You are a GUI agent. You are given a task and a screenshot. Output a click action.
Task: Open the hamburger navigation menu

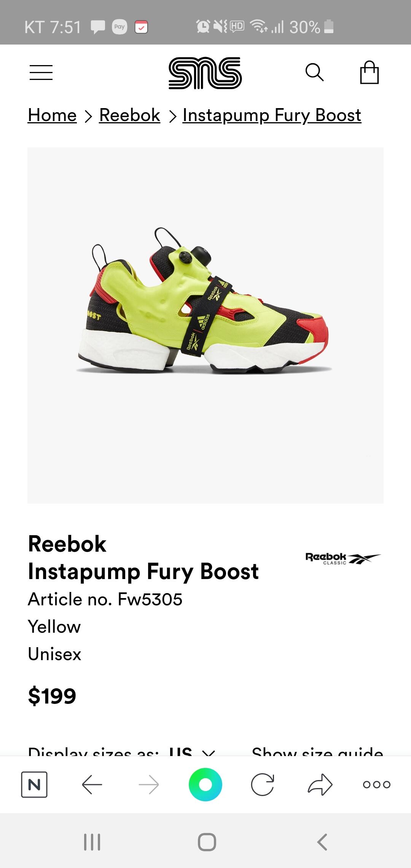pos(41,72)
